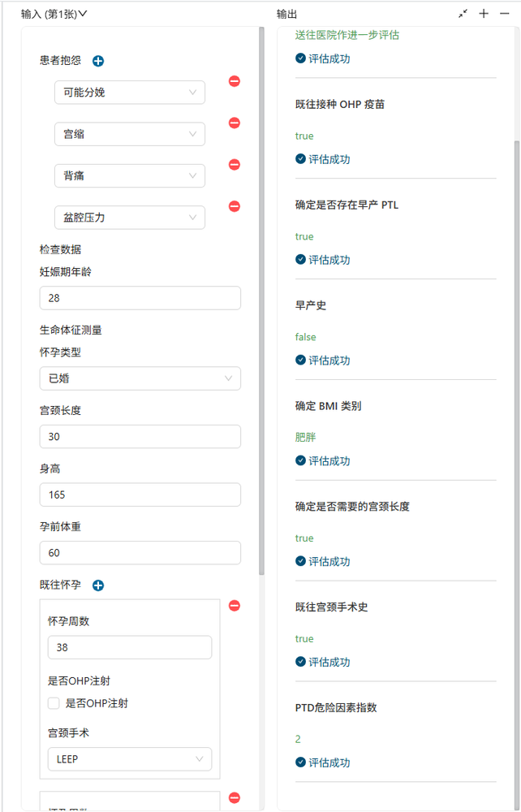The image size is (521, 812).
Task: Expand the 宫颈手术 dropdown showing LEEP
Action: [130, 759]
